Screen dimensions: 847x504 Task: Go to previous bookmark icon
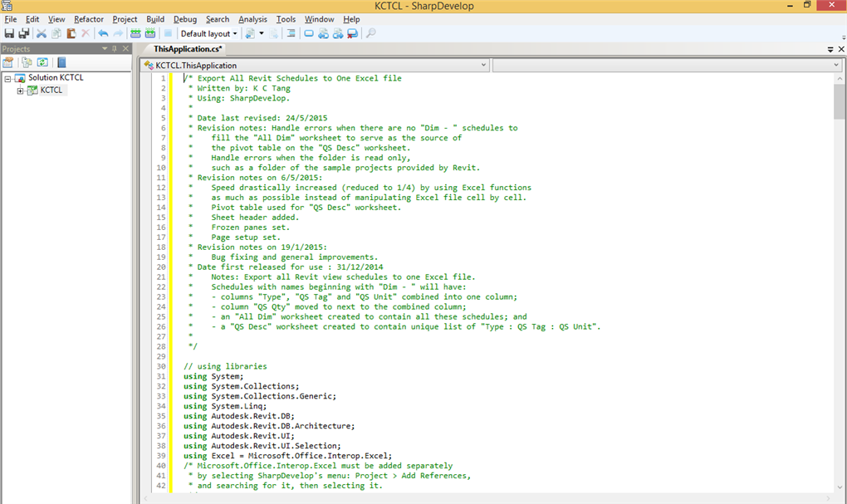(x=323, y=33)
